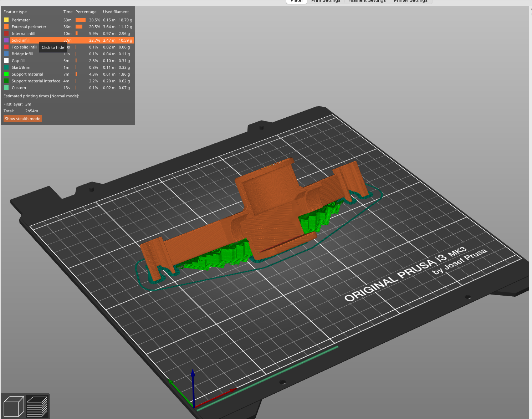Open the Filament Settings tab
This screenshot has width=532, height=419.
point(367,1)
